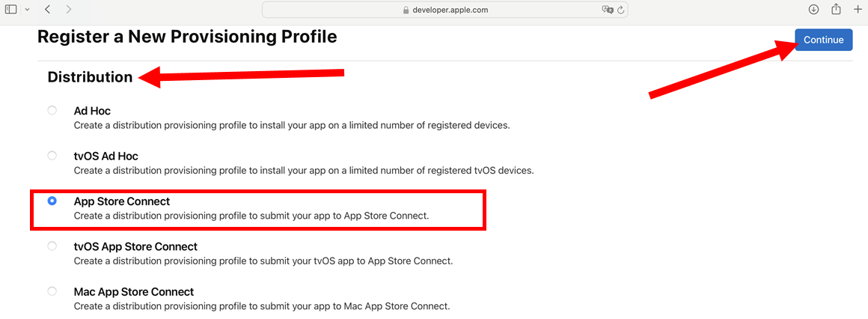Go forward with the browser forward arrow
The height and width of the screenshot is (319, 868).
coord(68,10)
